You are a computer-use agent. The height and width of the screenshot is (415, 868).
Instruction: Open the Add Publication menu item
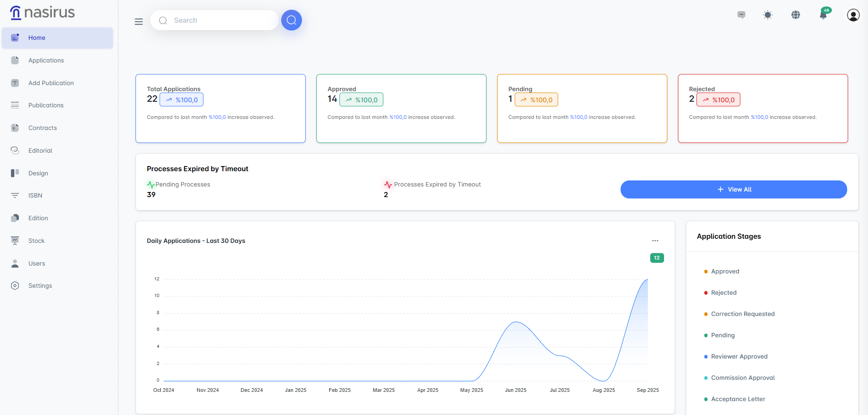51,83
